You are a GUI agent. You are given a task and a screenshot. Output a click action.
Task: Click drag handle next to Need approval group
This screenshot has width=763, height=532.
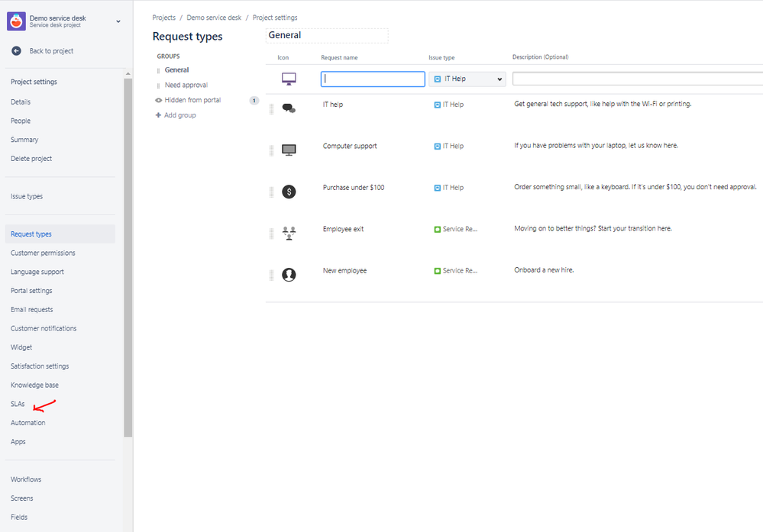point(158,85)
